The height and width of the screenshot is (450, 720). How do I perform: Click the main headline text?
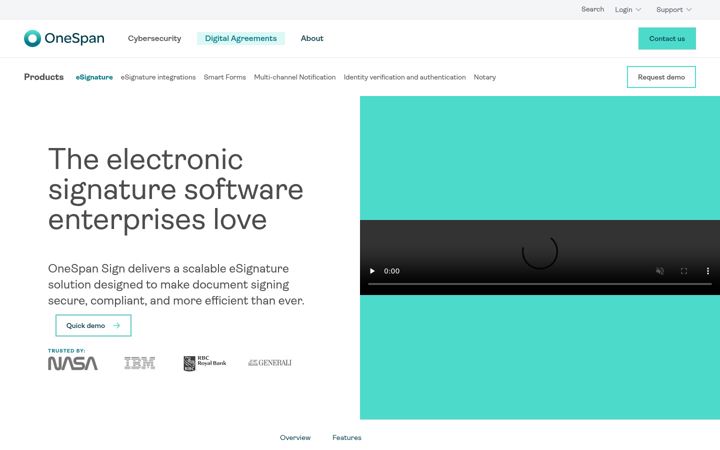(176, 189)
